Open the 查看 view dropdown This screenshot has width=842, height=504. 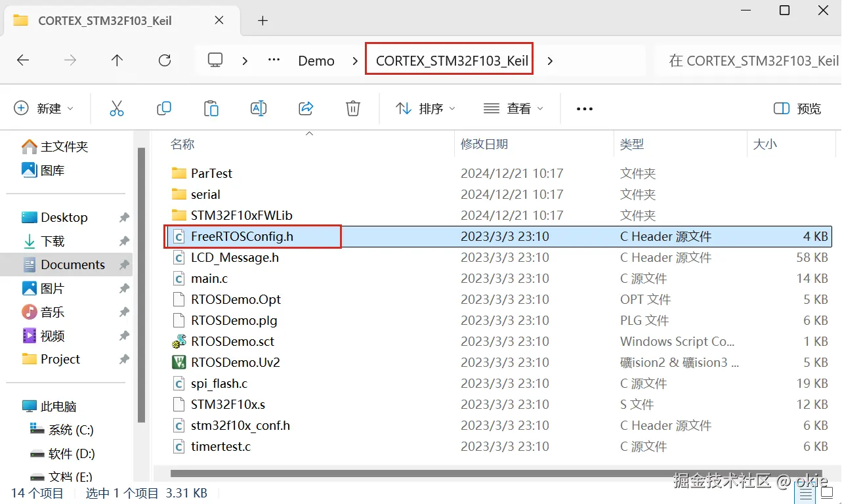pyautogui.click(x=514, y=108)
